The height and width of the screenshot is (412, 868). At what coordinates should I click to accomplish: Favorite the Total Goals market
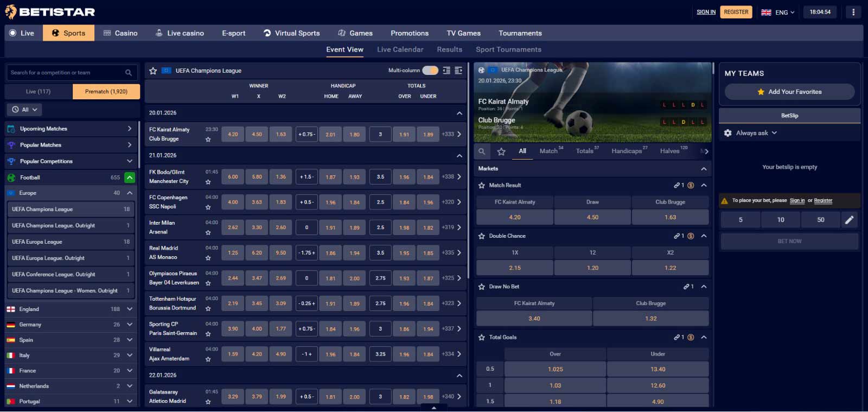click(481, 337)
